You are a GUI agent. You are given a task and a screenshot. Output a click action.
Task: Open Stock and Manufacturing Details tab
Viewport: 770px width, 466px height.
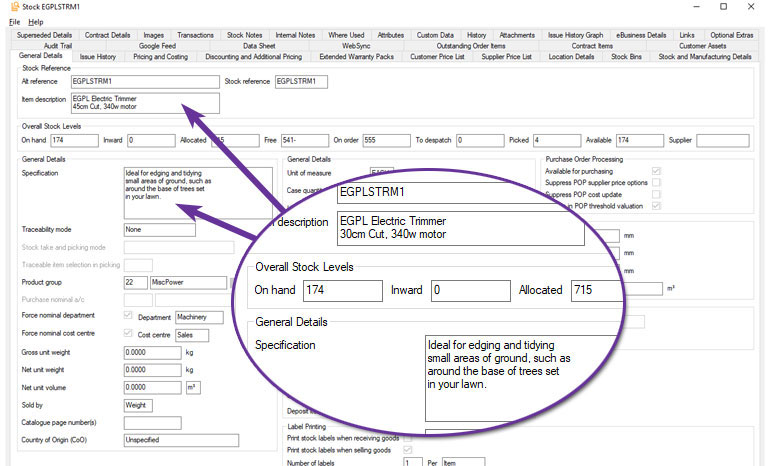705,57
